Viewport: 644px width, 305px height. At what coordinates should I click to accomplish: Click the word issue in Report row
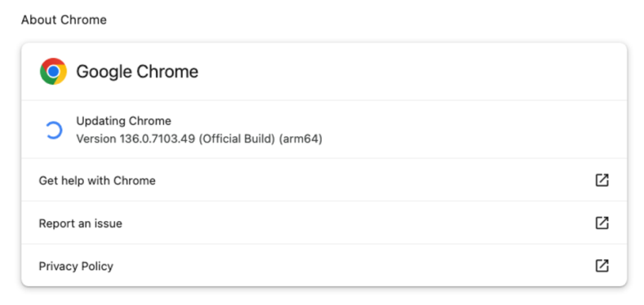tap(109, 223)
